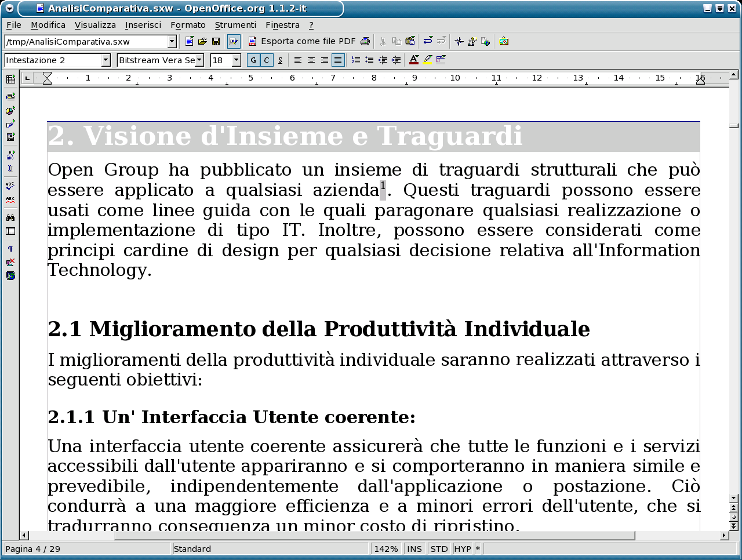Click the numbered list icon
Viewport: 742px width, 560px height.
pyautogui.click(x=356, y=60)
